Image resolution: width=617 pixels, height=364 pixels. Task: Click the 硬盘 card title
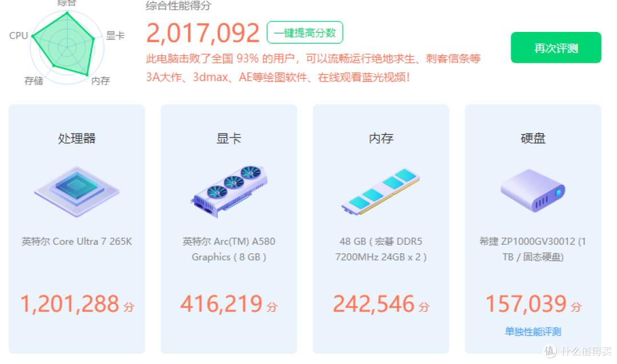coord(533,139)
